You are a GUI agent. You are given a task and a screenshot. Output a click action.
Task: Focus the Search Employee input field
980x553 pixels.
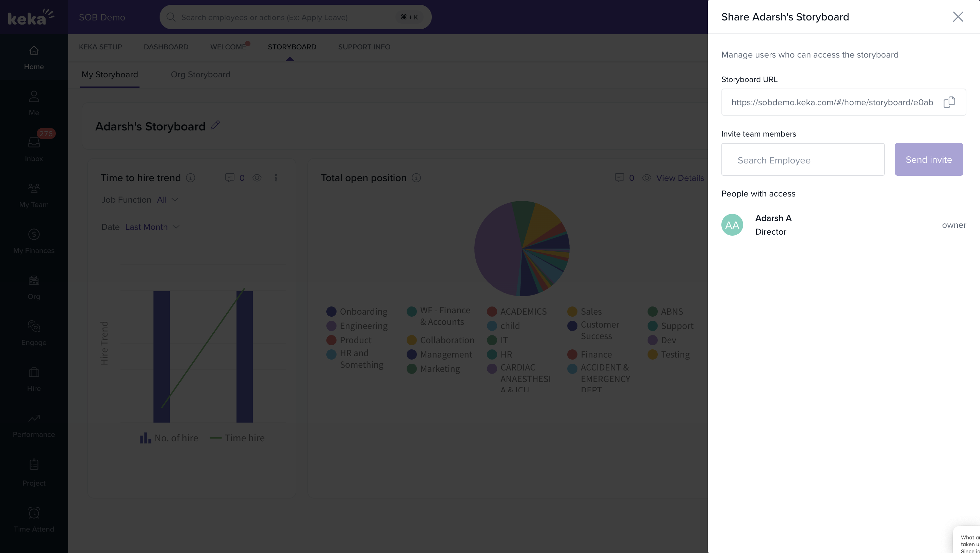click(803, 160)
